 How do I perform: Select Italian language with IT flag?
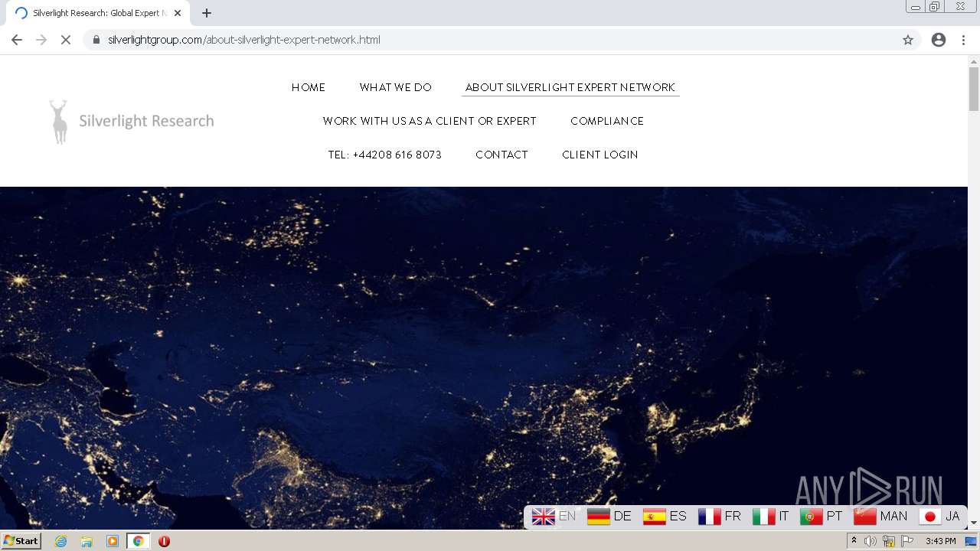point(770,517)
